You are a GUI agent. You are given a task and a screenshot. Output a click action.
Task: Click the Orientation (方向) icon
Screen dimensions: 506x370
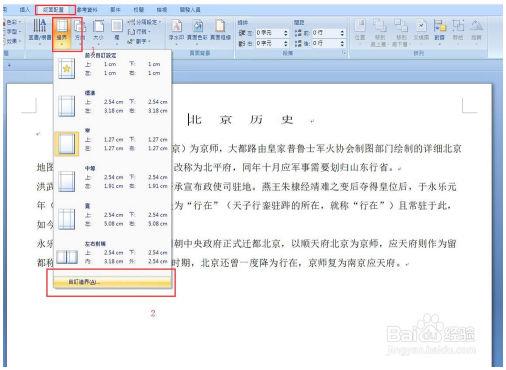[80, 30]
